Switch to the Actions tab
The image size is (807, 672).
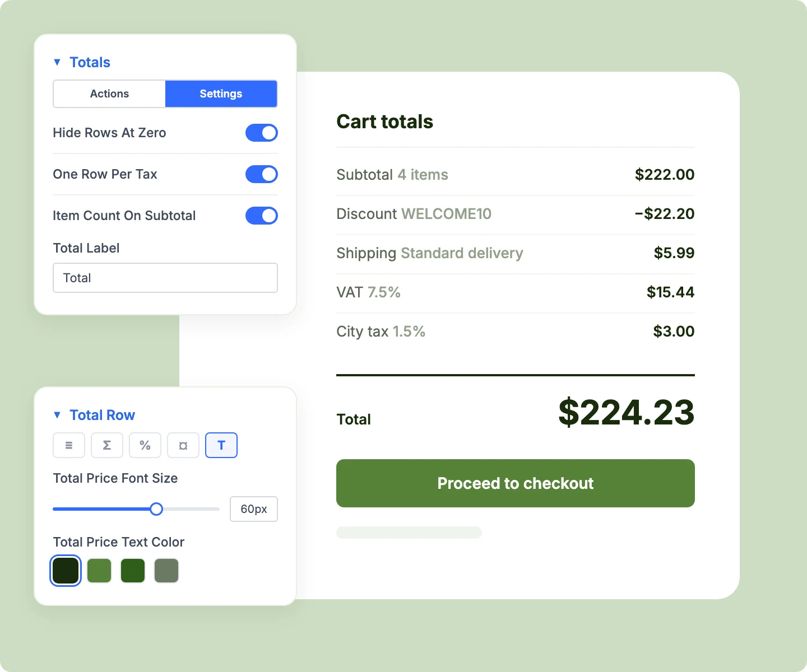point(109,94)
